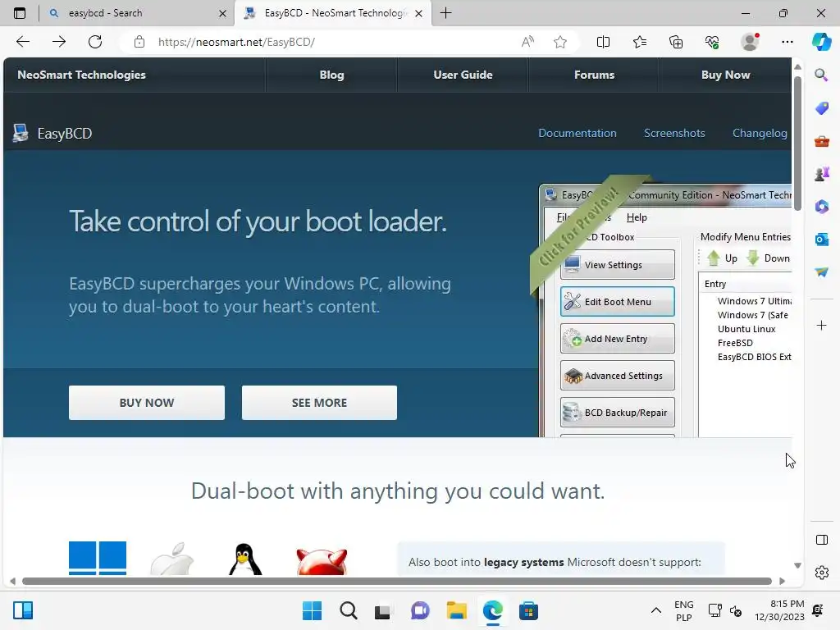
Task: Open Chat app from taskbar
Action: pyautogui.click(x=420, y=610)
